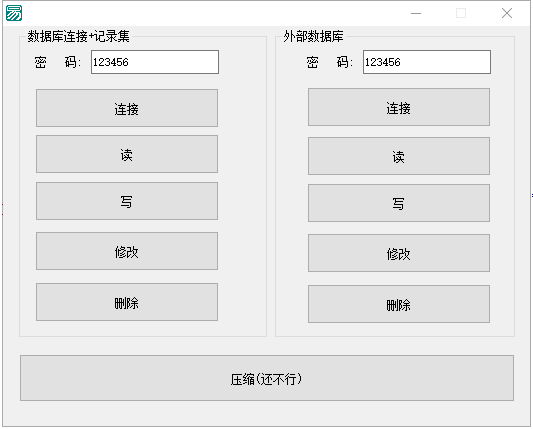
Task: Minimize the window
Action: pos(416,13)
